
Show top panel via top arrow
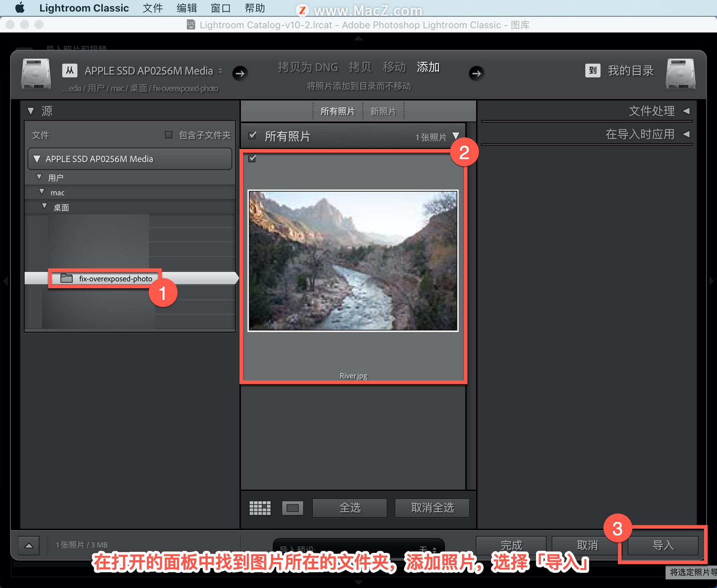click(358, 38)
